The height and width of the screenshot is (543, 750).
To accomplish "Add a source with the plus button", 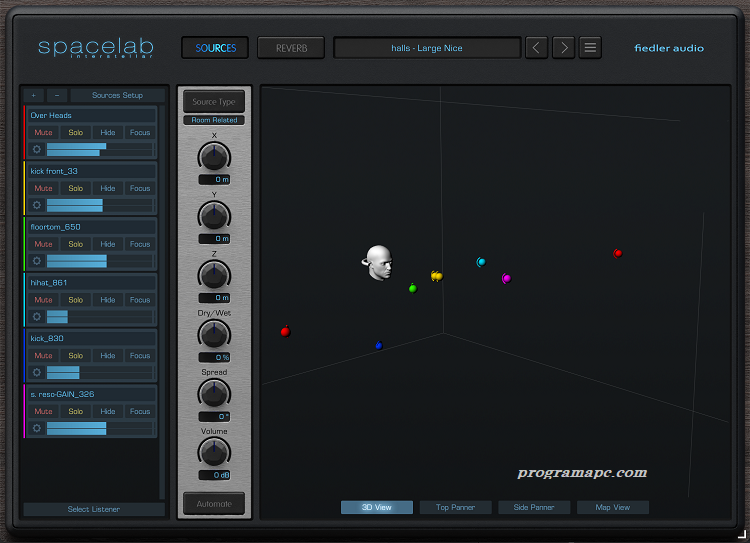I will [x=33, y=95].
